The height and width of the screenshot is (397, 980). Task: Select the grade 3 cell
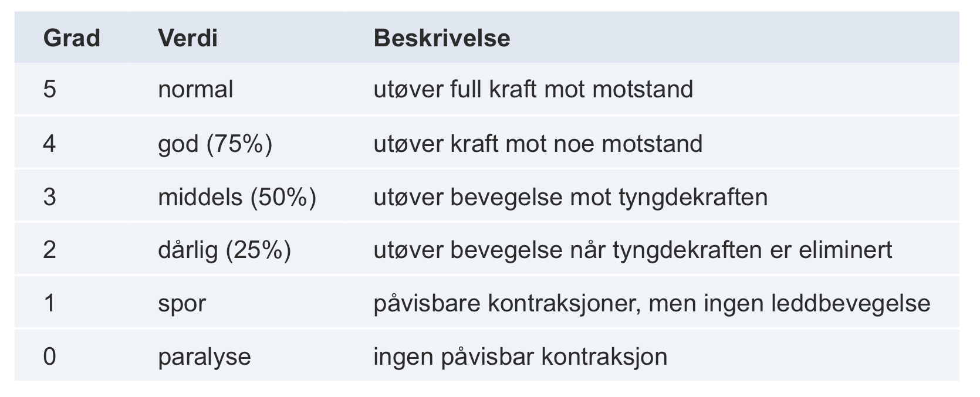coord(50,197)
